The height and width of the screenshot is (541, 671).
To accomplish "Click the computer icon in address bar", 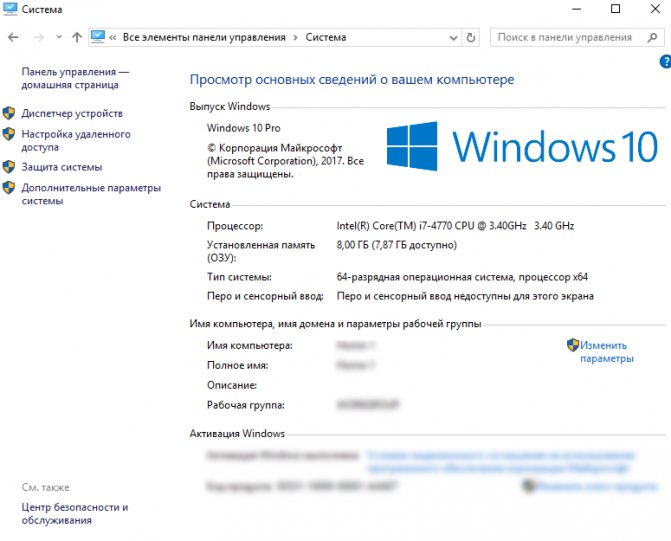I will coord(98,37).
